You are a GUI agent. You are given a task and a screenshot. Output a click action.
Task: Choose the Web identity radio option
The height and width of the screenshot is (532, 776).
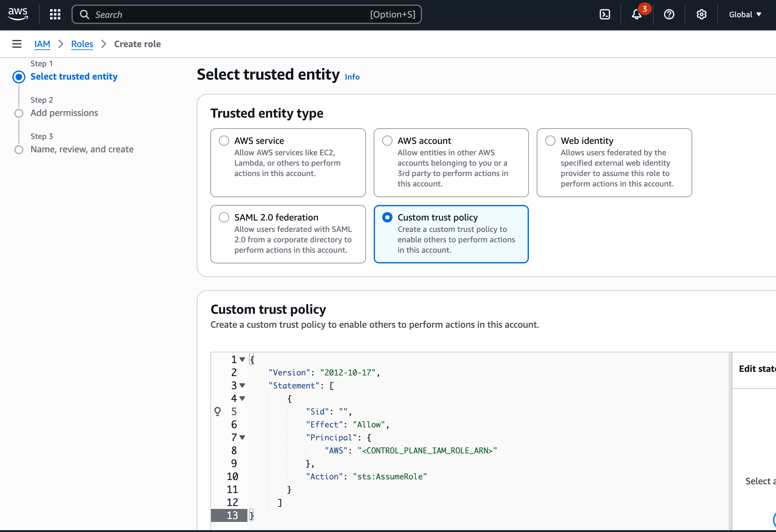coord(550,141)
